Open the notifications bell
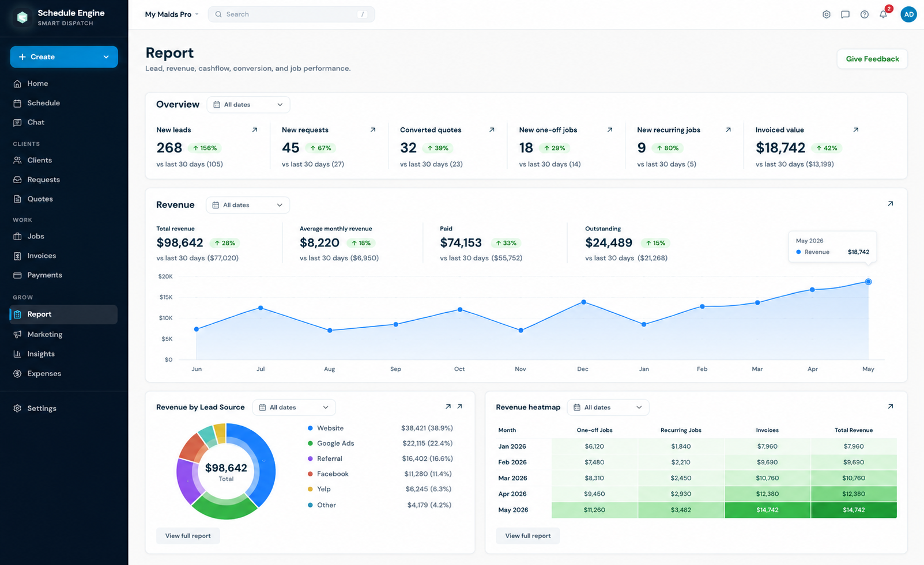924x565 pixels. [883, 14]
